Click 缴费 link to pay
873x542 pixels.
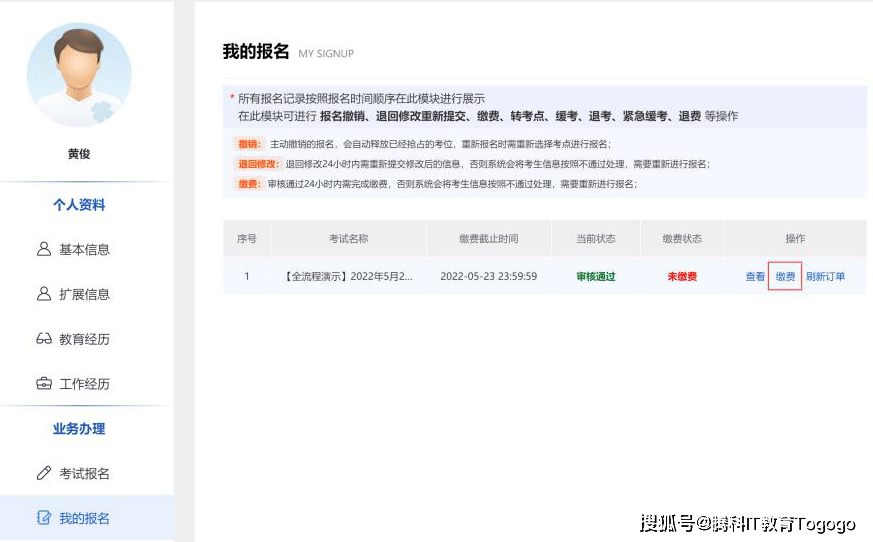pos(785,276)
